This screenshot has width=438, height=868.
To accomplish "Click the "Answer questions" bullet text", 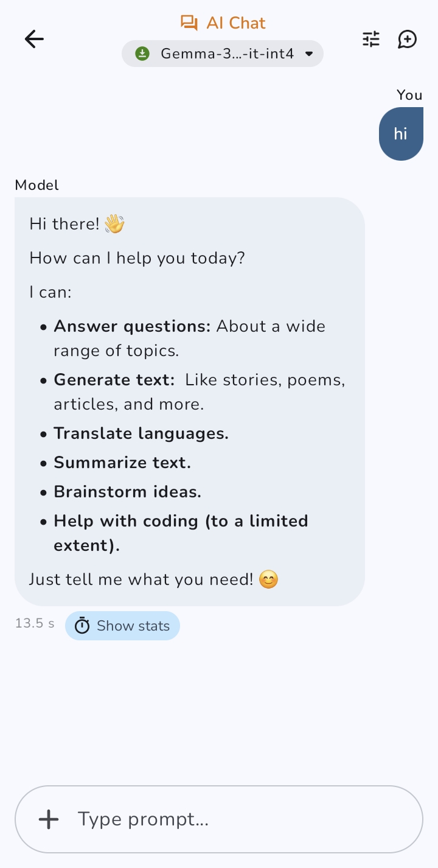I will pyautogui.click(x=132, y=326).
